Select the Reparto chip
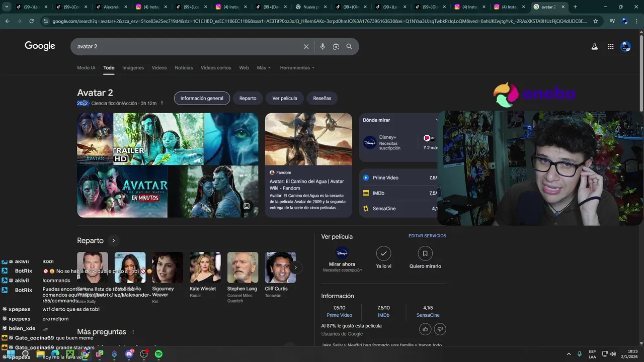Image resolution: width=644 pixels, height=362 pixels. (248, 98)
